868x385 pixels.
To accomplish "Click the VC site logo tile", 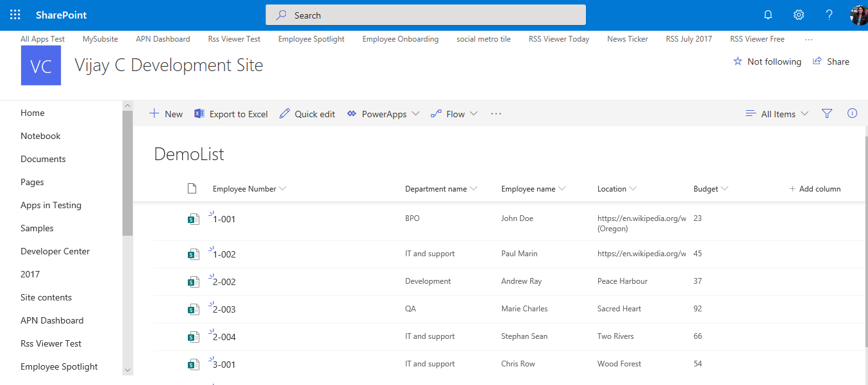I will [x=41, y=65].
